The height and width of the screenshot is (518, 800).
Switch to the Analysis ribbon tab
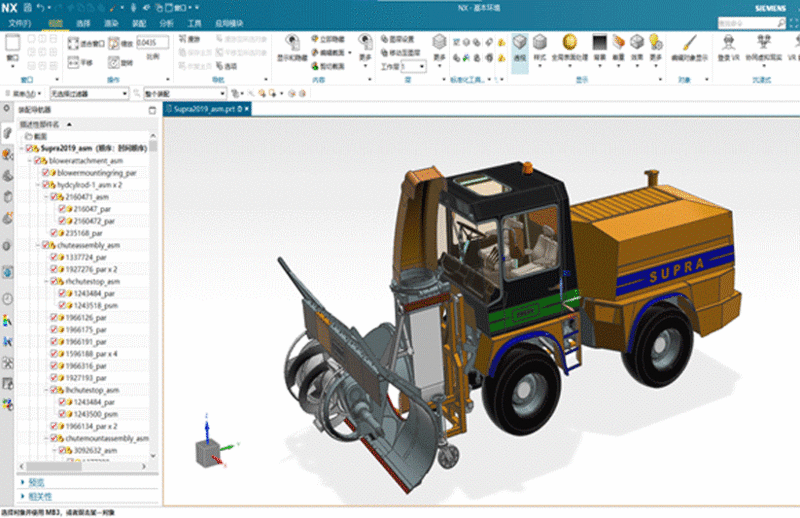pyautogui.click(x=166, y=23)
